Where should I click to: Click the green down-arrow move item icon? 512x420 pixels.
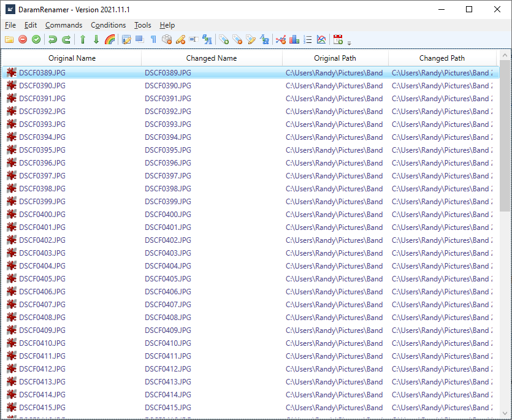[x=96, y=39]
